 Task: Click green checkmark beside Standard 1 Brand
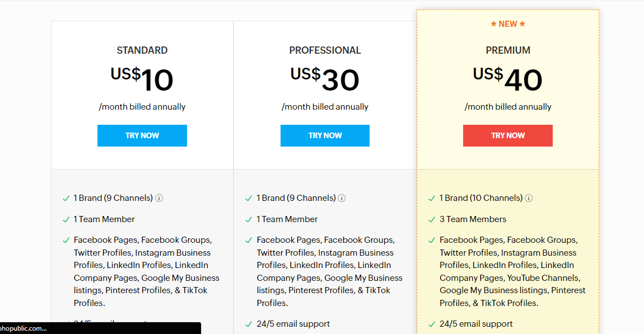(x=66, y=199)
